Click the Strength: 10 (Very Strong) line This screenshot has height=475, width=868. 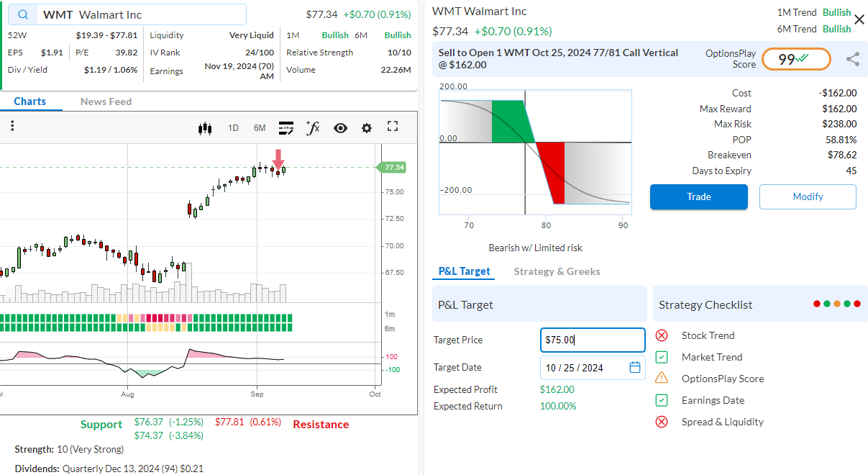click(x=69, y=450)
